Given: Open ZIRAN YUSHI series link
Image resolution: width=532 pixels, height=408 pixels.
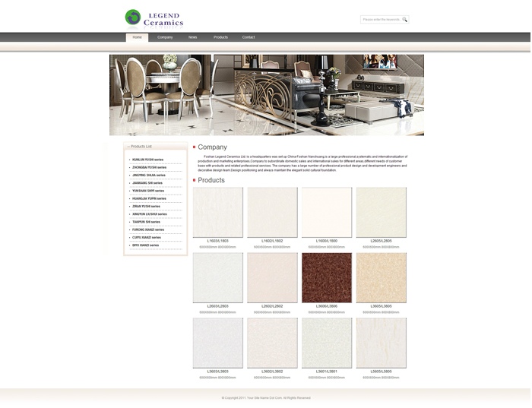Looking at the screenshot, I should pyautogui.click(x=146, y=207).
